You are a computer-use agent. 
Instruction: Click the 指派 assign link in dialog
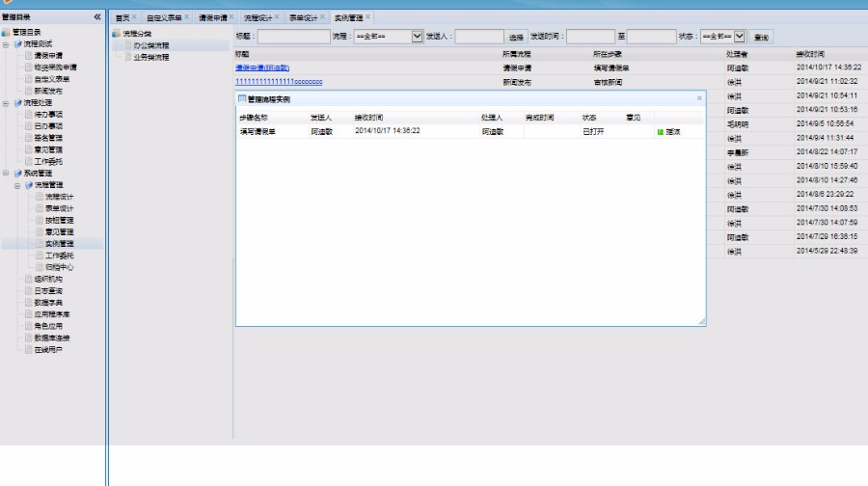(x=673, y=132)
